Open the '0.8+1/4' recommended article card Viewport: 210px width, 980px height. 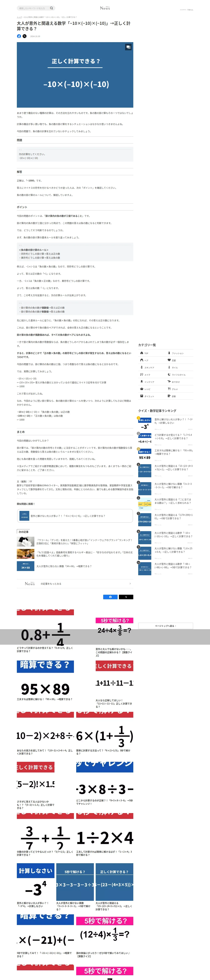click(45, 631)
